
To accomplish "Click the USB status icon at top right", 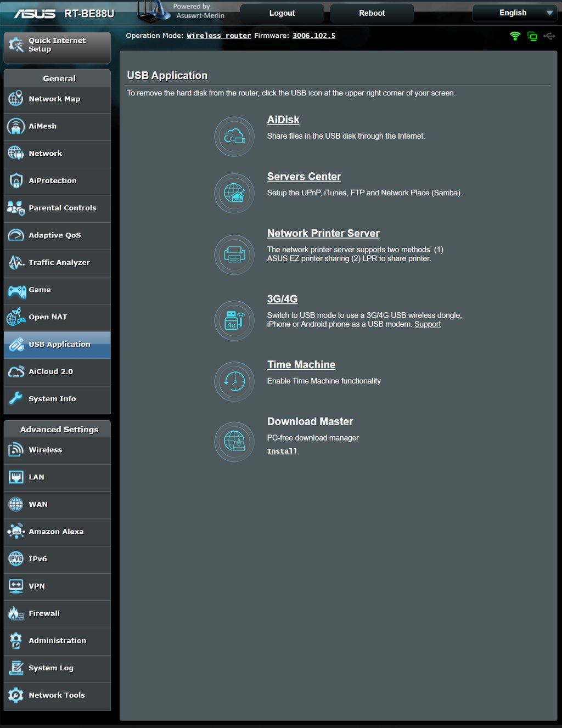I will [549, 36].
